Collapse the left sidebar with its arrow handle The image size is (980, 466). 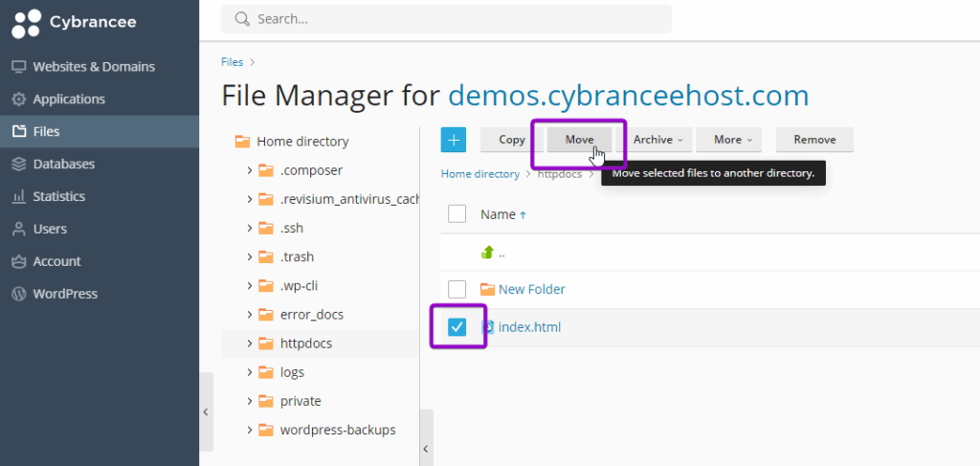(206, 412)
